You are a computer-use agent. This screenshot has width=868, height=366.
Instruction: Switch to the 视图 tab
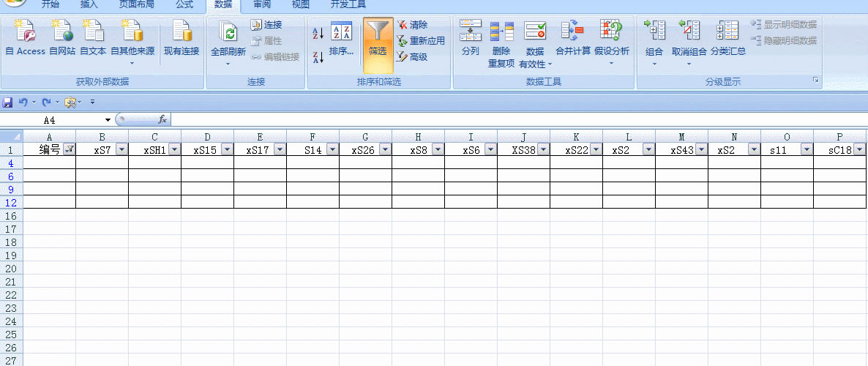301,5
